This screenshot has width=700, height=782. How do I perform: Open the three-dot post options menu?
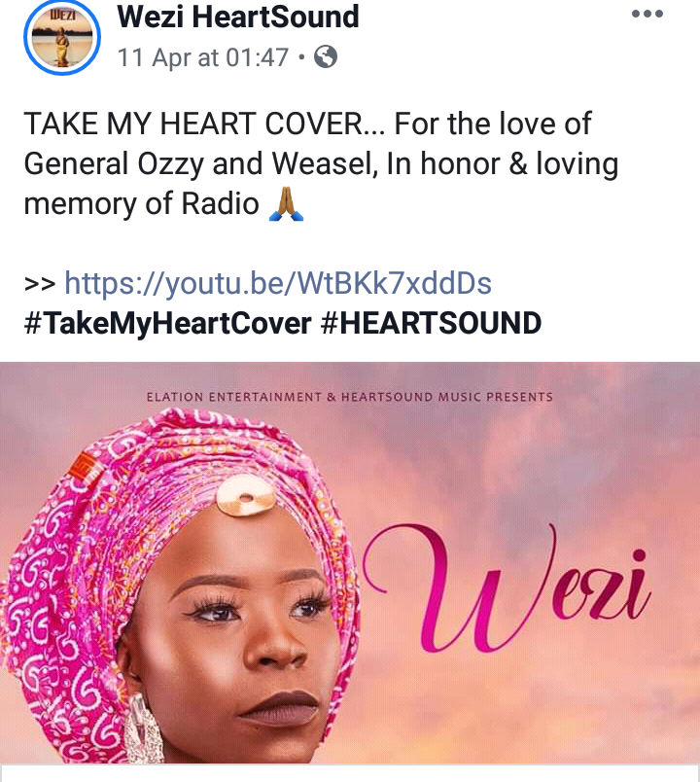[647, 14]
